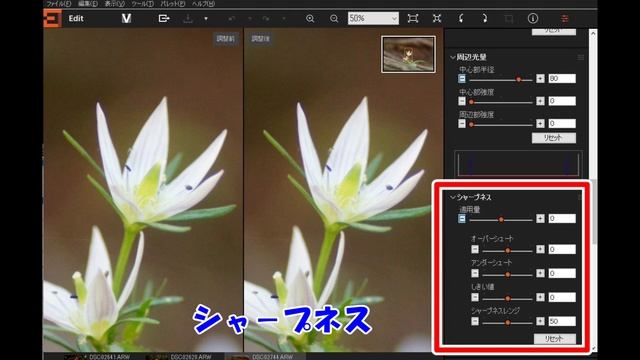The height and width of the screenshot is (360, 640).
Task: Click the undo arrow in toolbar
Action: tap(232, 19)
